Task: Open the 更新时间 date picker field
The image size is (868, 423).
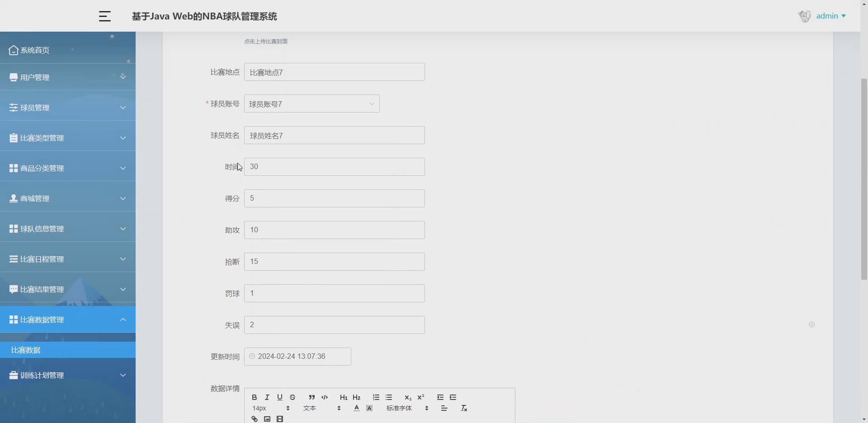Action: click(x=297, y=356)
